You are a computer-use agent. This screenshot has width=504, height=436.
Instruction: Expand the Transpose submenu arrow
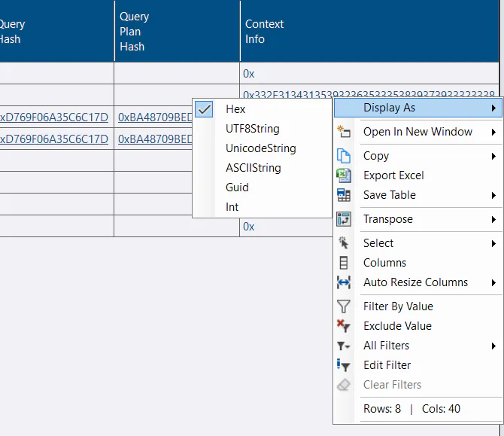pyautogui.click(x=493, y=219)
